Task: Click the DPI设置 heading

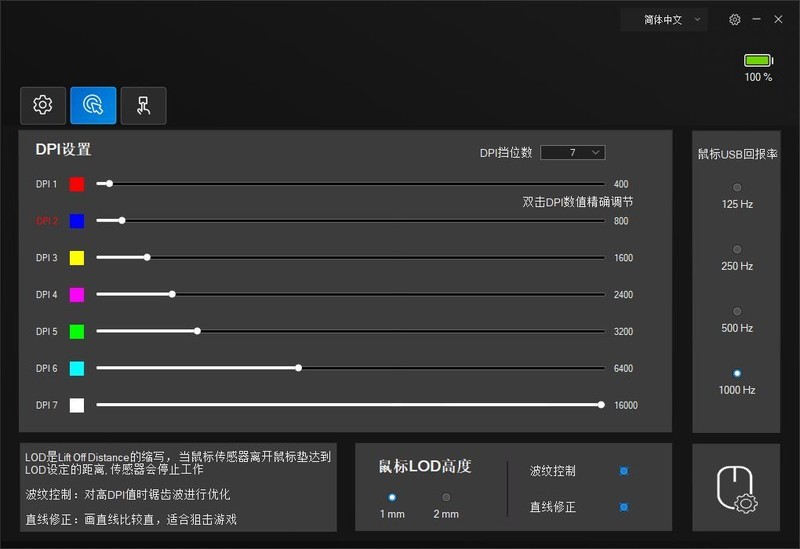Action: coord(63,149)
